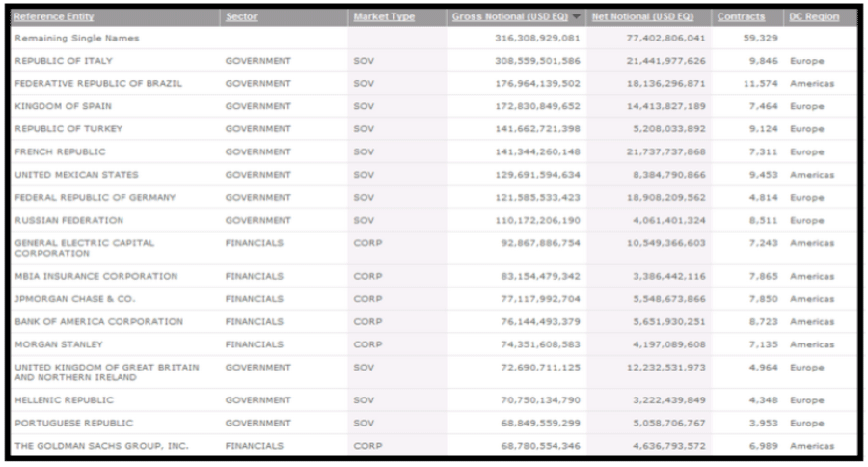The image size is (868, 467).
Task: Click net notional value 5,651,930,251
Action: (x=669, y=322)
